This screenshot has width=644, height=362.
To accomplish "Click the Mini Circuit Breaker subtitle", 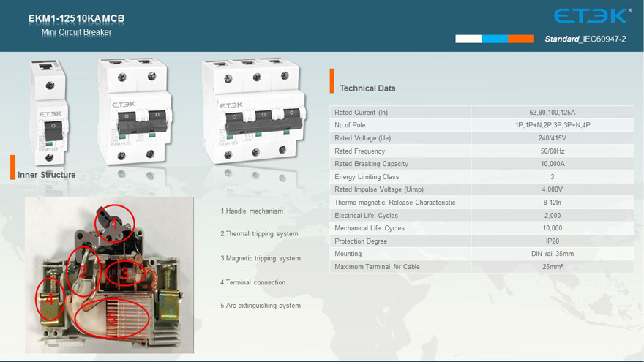I will click(76, 32).
